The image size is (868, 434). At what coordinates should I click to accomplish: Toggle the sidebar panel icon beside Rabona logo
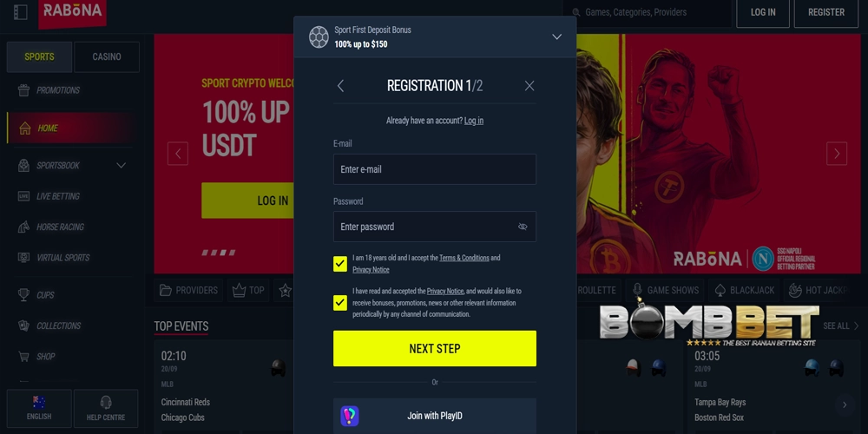tap(21, 12)
